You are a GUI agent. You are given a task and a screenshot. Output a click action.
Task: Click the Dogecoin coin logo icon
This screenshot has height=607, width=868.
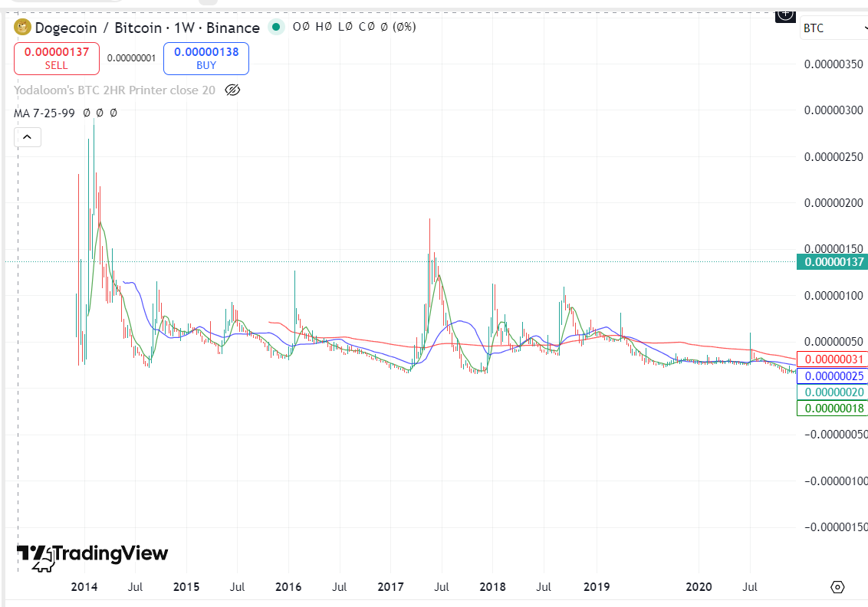pos(22,27)
